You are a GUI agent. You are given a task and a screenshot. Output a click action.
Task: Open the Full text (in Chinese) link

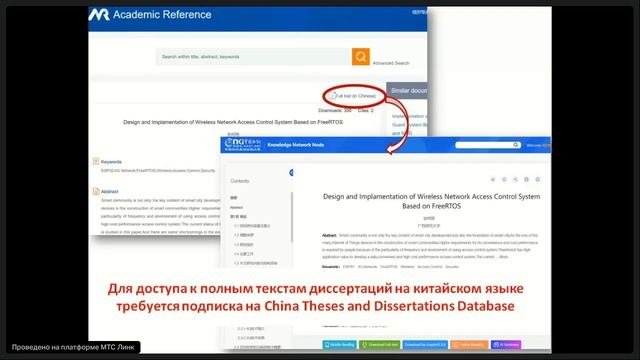(353, 96)
